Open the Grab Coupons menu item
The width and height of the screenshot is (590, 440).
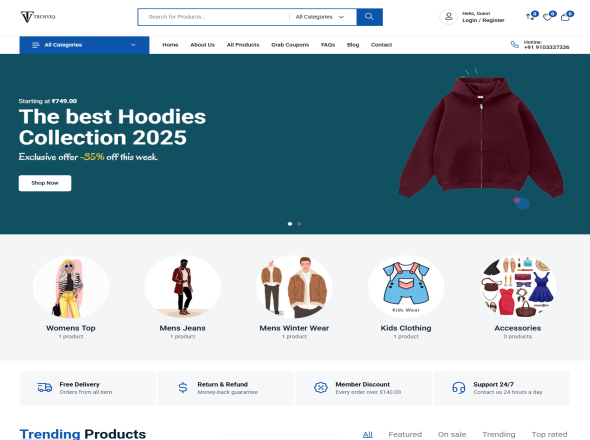click(x=290, y=45)
